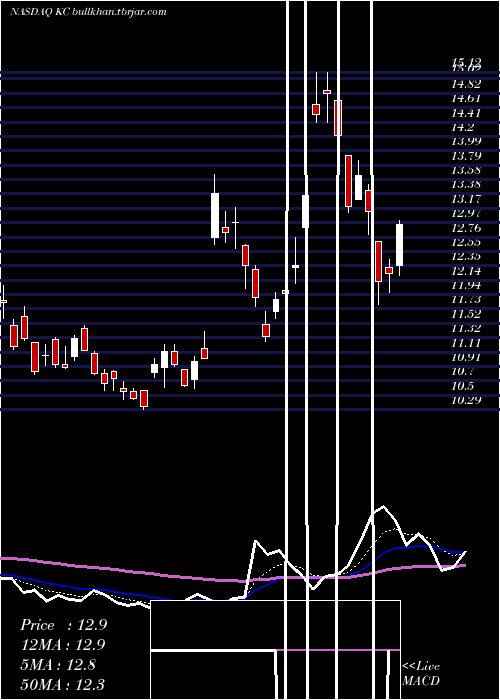Click the 12.35 price axis label

(466, 256)
